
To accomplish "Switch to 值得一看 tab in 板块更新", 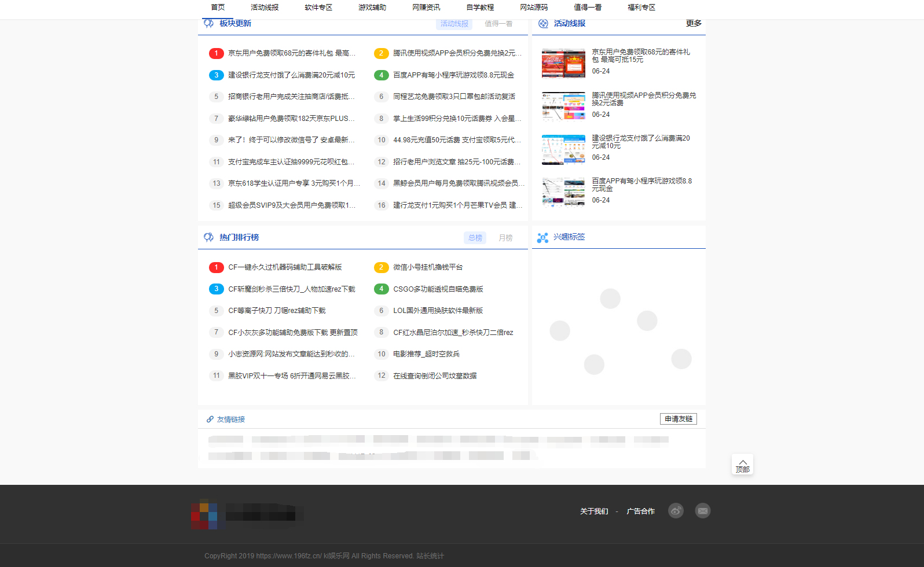I will tap(498, 24).
